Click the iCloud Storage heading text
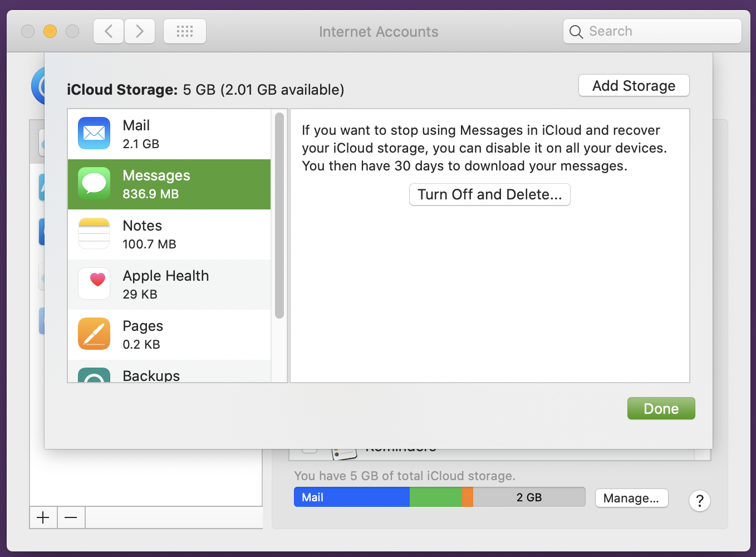The height and width of the screenshot is (557, 756). pyautogui.click(x=205, y=90)
